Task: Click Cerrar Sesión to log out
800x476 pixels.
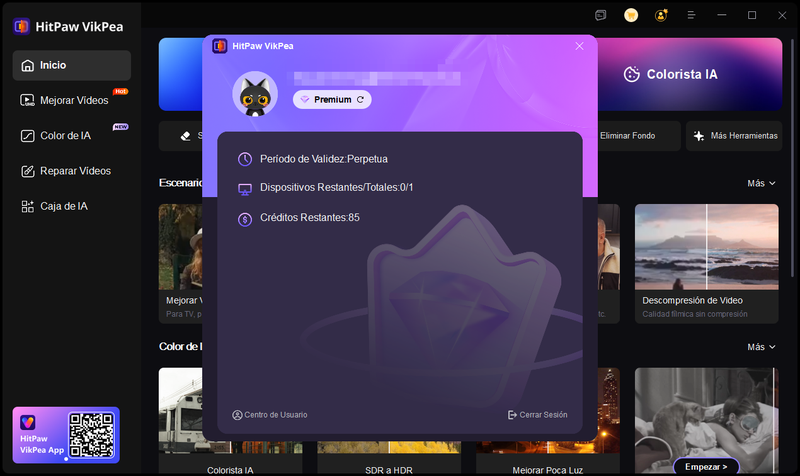Action: click(x=538, y=415)
